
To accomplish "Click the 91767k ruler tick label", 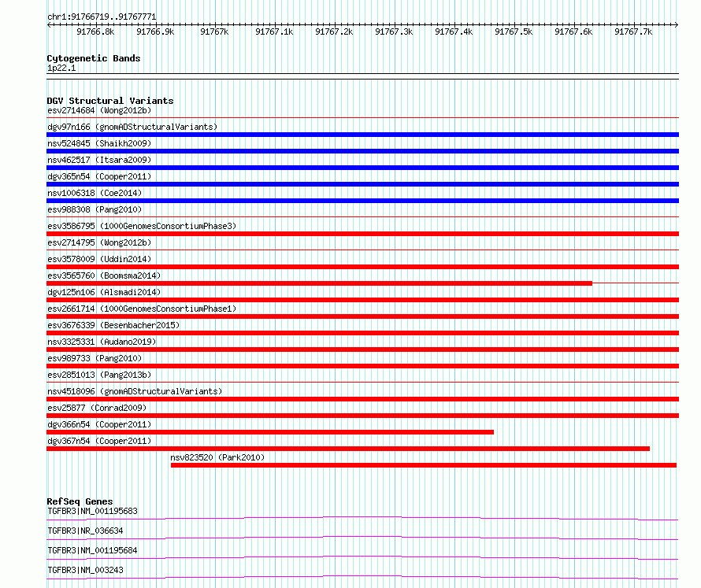I will 214,31.
